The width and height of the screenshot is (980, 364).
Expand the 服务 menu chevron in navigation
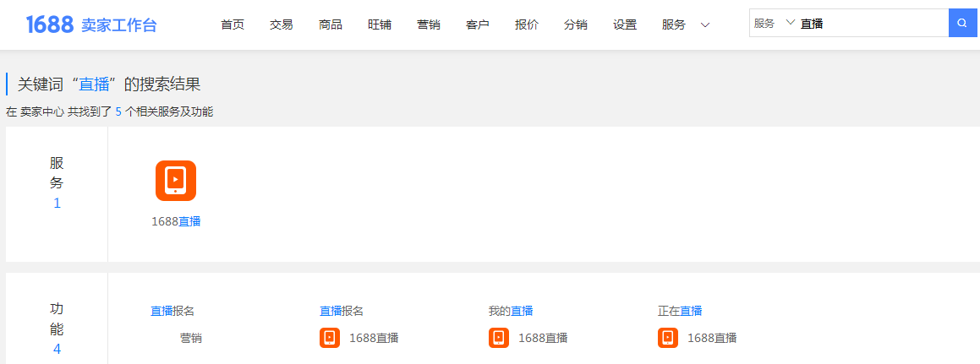point(705,24)
